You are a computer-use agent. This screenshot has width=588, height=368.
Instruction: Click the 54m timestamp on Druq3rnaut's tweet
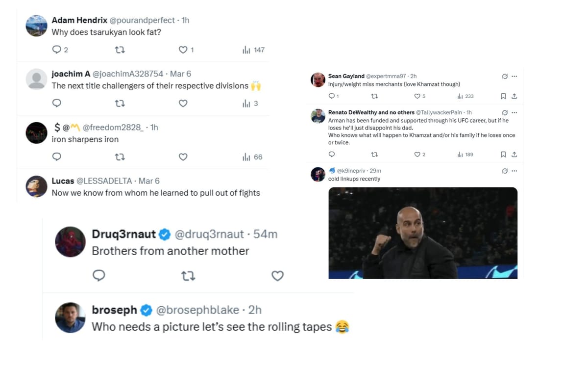265,234
